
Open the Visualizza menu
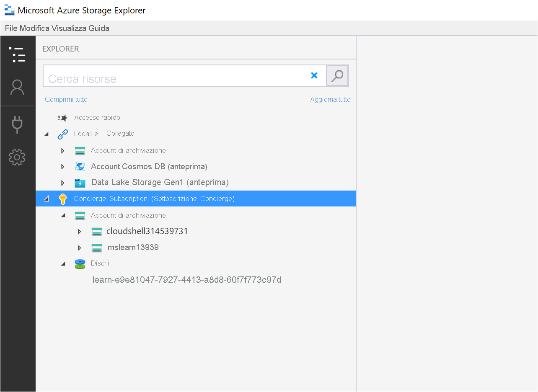(x=69, y=28)
